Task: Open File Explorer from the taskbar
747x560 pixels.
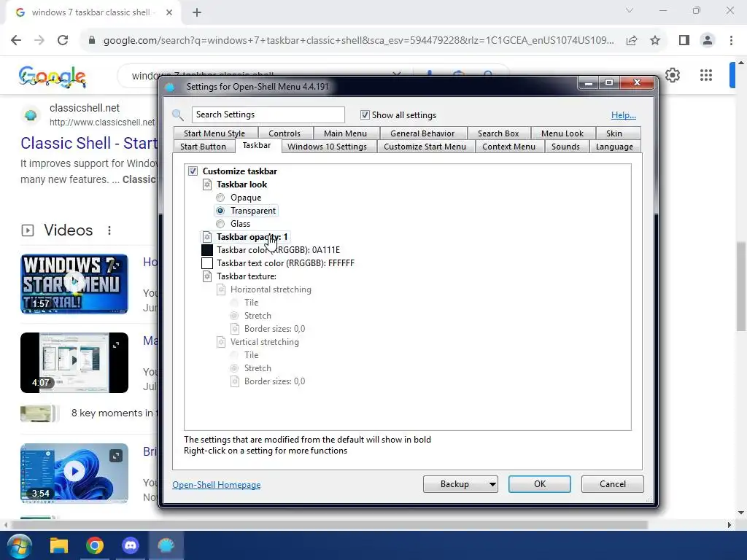Action: pos(59,545)
